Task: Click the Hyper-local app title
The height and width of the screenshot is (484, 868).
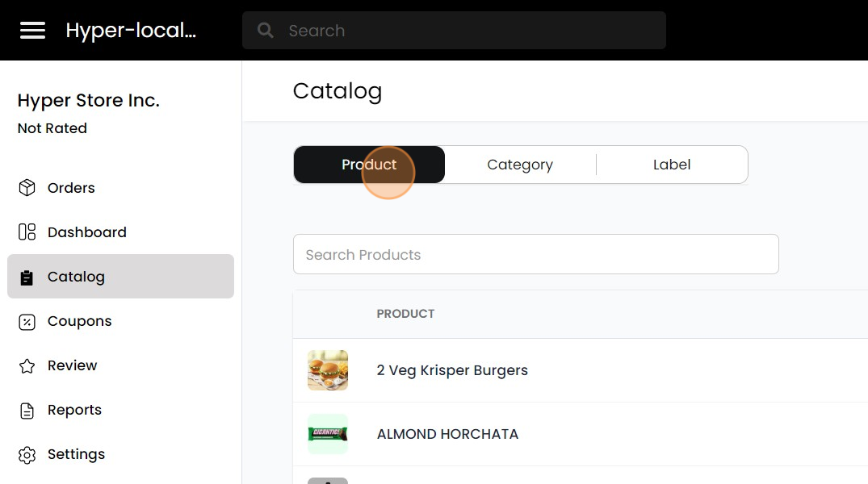Action: click(x=130, y=30)
